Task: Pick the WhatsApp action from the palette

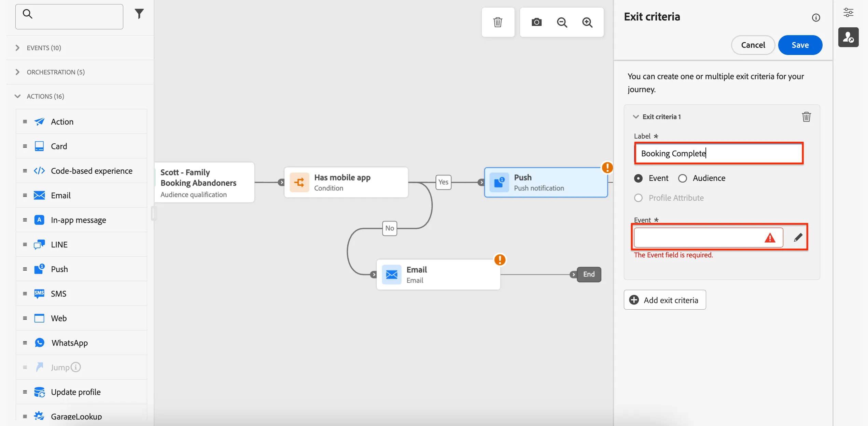Action: [81, 343]
